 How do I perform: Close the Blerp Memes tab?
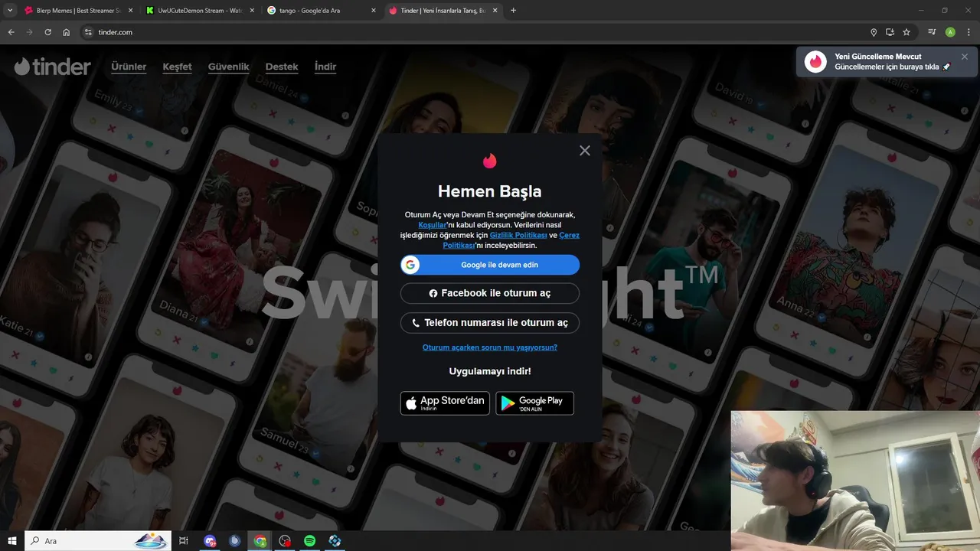pos(130,11)
